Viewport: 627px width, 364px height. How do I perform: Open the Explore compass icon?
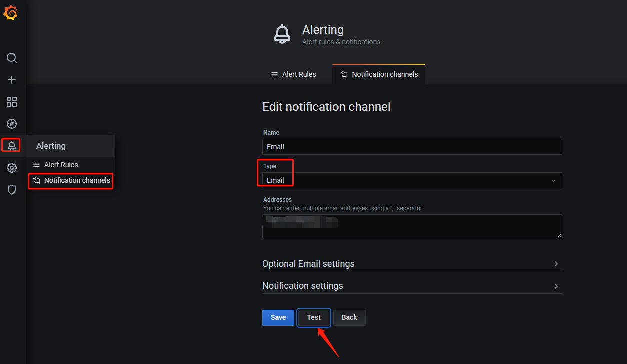point(12,124)
